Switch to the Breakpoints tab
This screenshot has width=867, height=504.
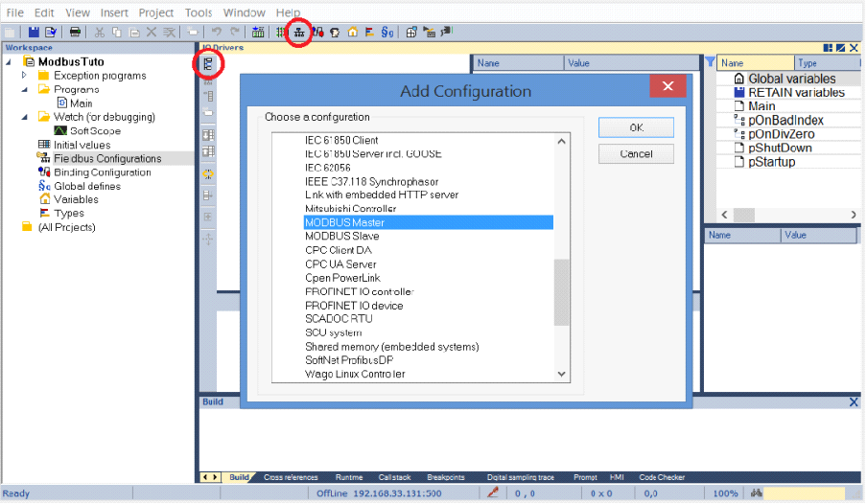(446, 477)
